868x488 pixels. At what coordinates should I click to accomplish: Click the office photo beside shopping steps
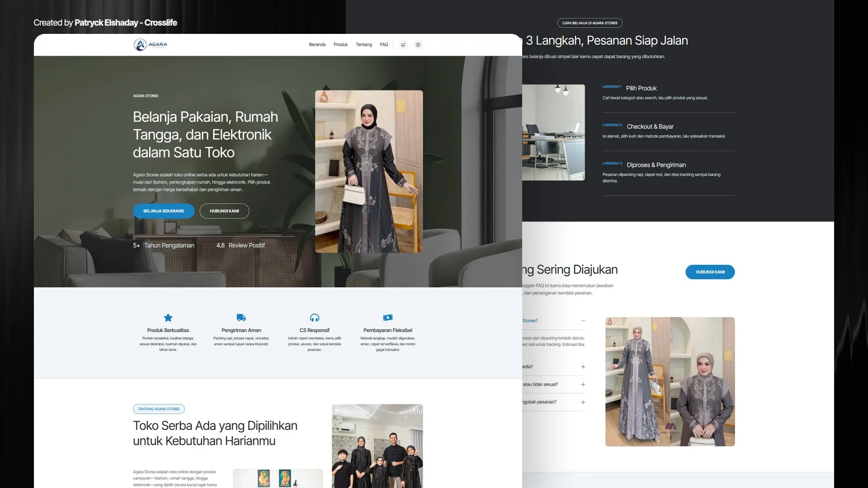coord(553,132)
